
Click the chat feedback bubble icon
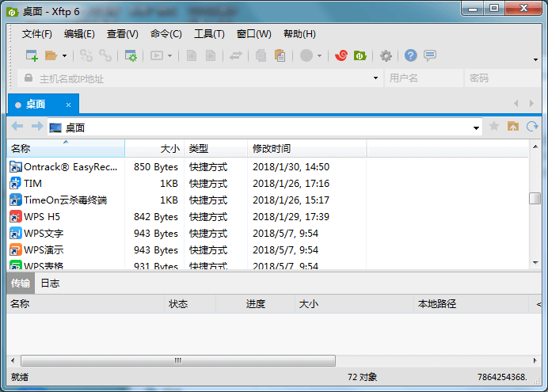(430, 55)
